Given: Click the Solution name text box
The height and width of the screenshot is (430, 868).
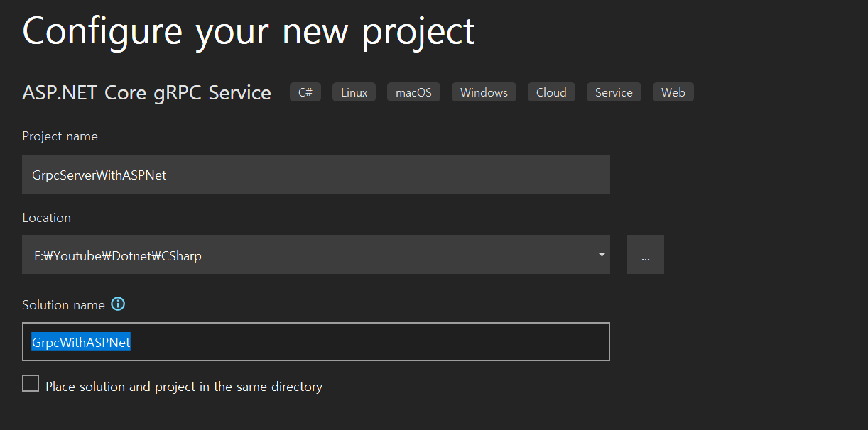Looking at the screenshot, I should (316, 342).
